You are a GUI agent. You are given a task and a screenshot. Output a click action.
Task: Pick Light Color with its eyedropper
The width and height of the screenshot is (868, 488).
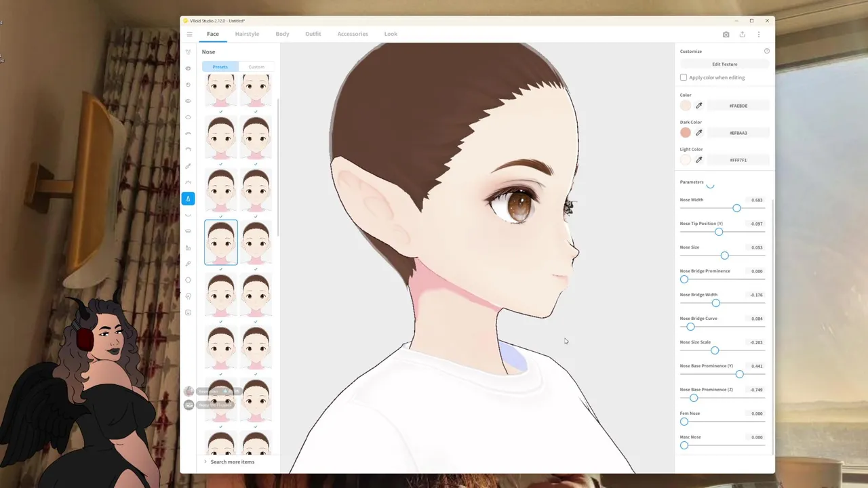click(x=699, y=160)
